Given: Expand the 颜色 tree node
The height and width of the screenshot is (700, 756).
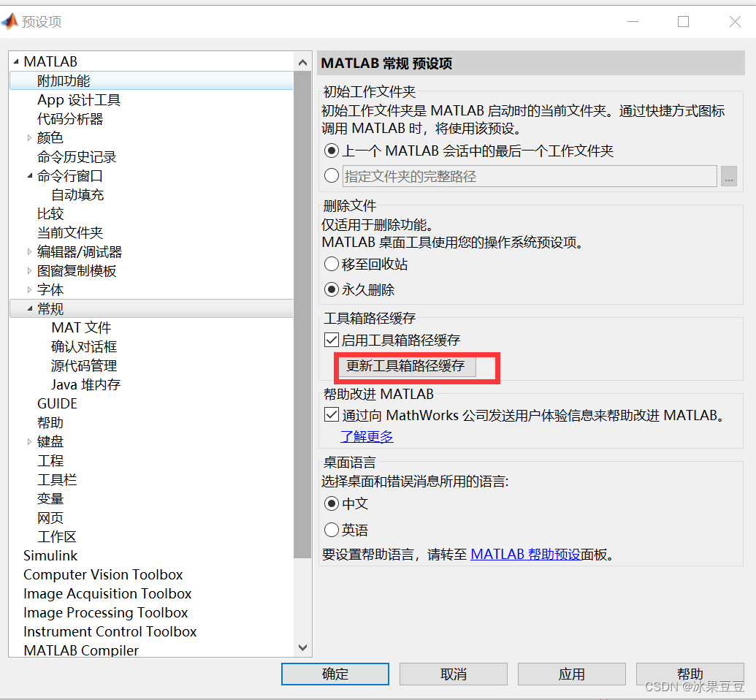Looking at the screenshot, I should 29,138.
